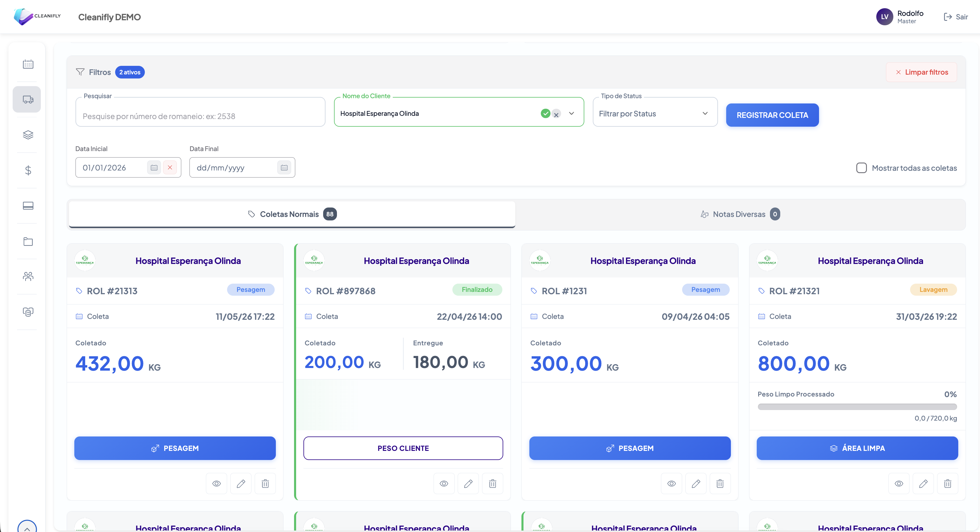
Task: Click the Lavagem status badge
Action: click(933, 289)
